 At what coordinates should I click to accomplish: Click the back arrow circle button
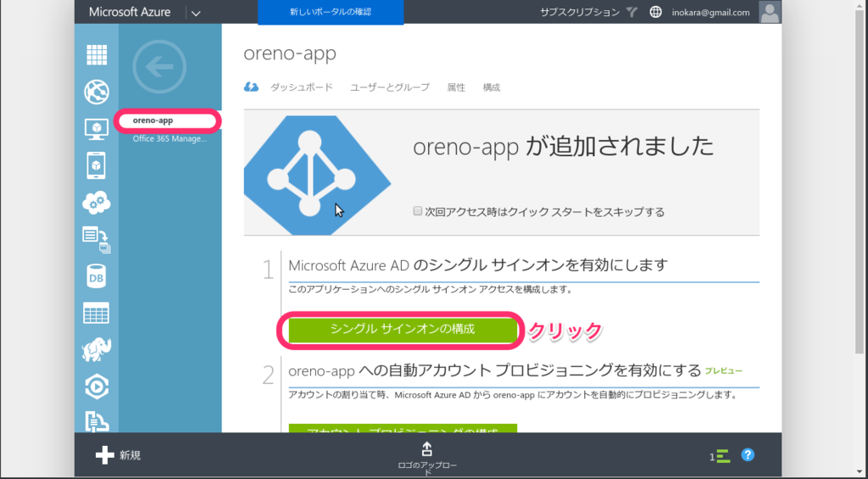click(159, 67)
